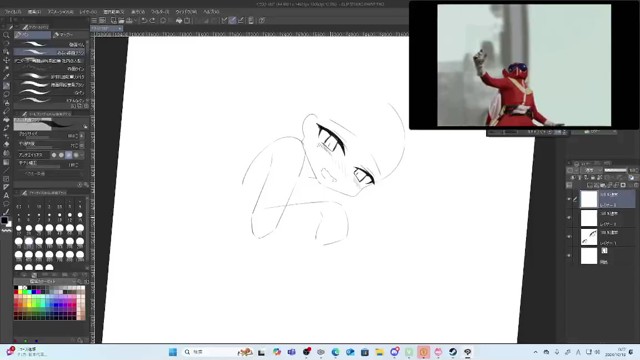Select the Move layer tool
Viewport: 640px width, 360px height.
point(6,60)
